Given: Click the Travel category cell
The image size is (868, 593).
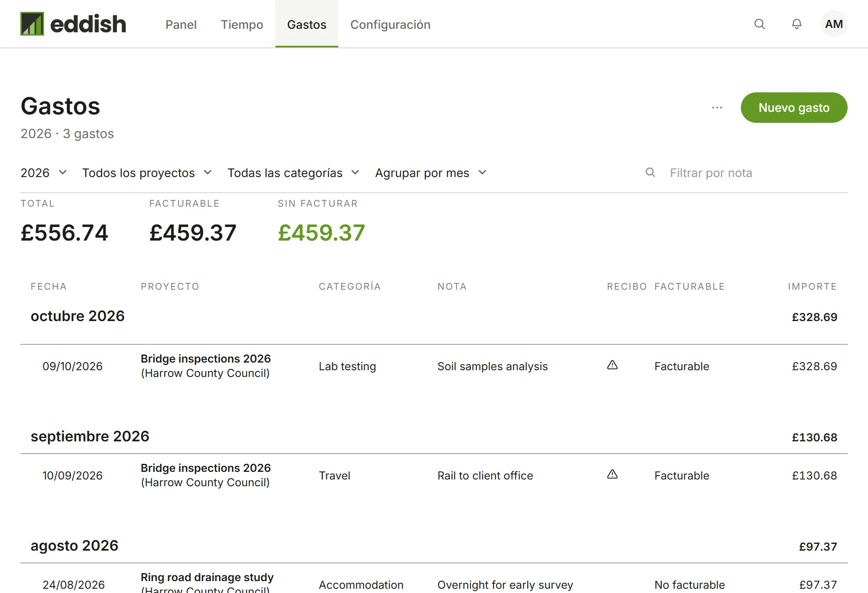Looking at the screenshot, I should point(334,476).
